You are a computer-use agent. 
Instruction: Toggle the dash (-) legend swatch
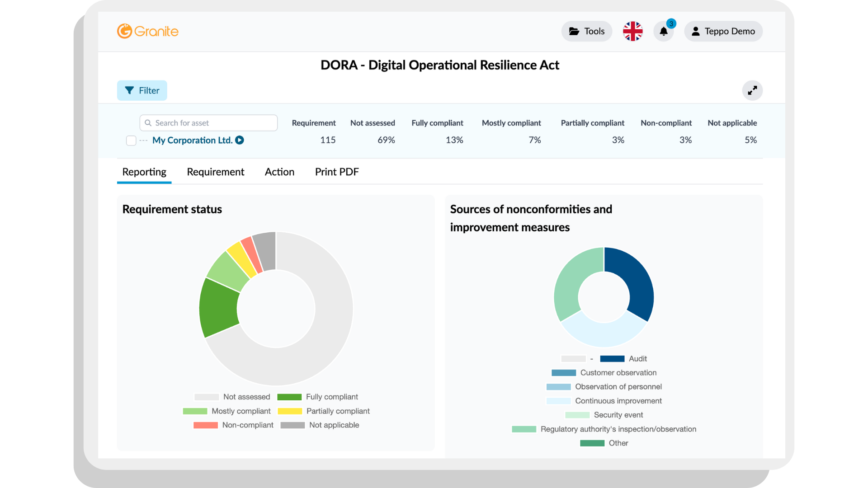pyautogui.click(x=573, y=359)
